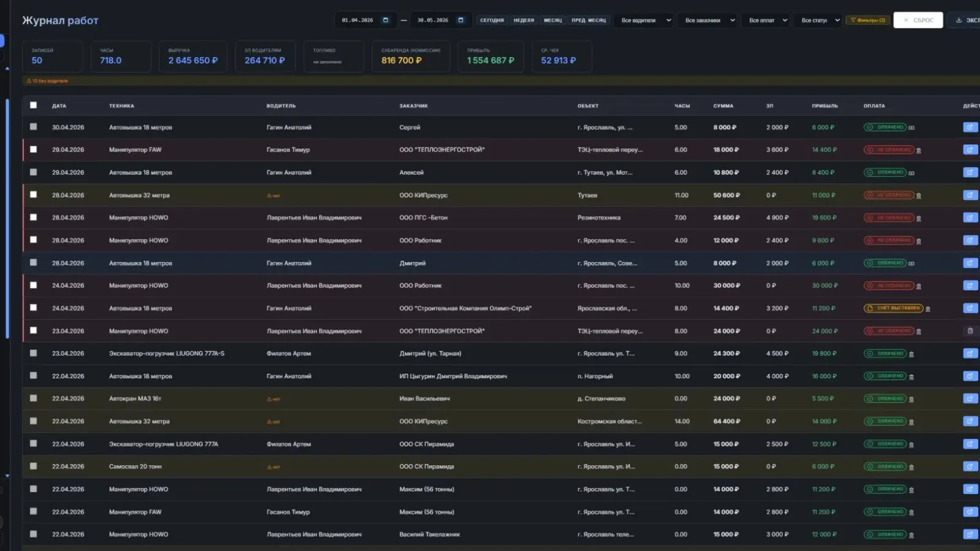The image size is (980, 551).
Task: Select the Неделя period tab
Action: click(x=524, y=20)
